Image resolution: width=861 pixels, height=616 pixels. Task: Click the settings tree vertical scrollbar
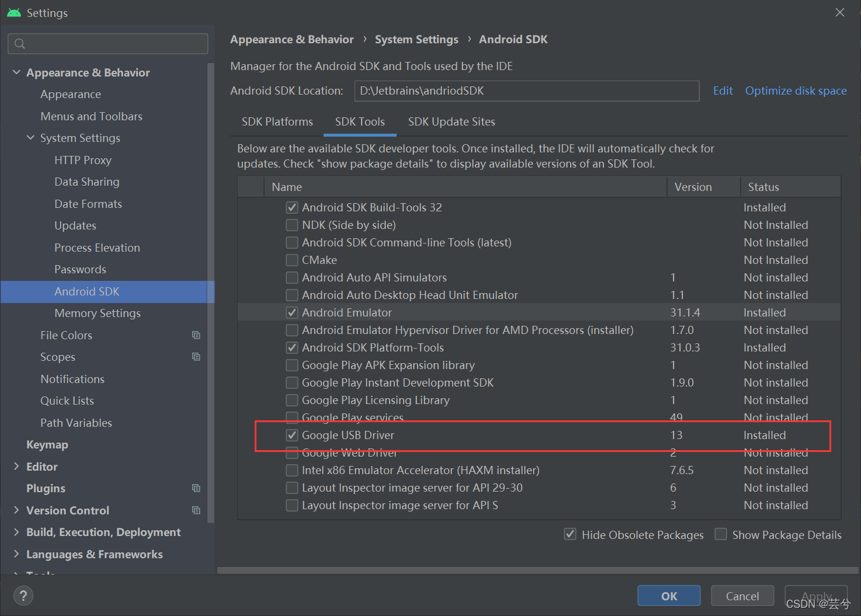click(211, 292)
